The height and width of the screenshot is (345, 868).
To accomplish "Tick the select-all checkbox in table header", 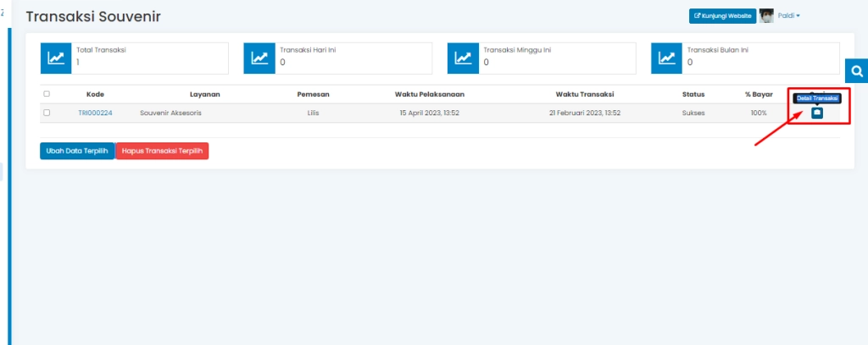I will 47,94.
